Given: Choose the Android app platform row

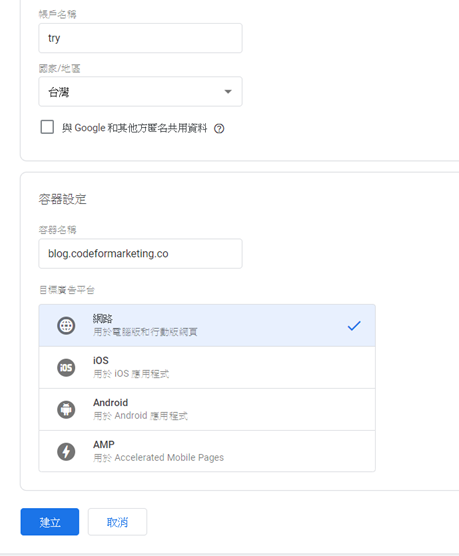Looking at the screenshot, I should [207, 410].
